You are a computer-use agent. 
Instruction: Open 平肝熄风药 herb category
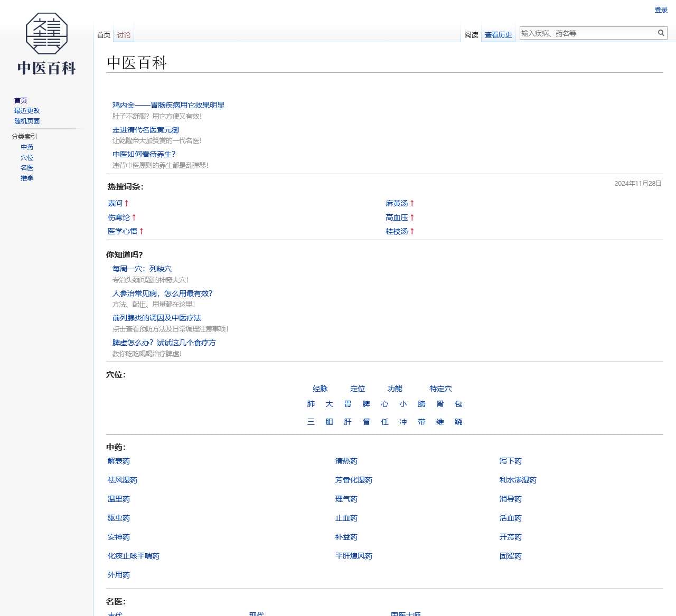(x=353, y=556)
